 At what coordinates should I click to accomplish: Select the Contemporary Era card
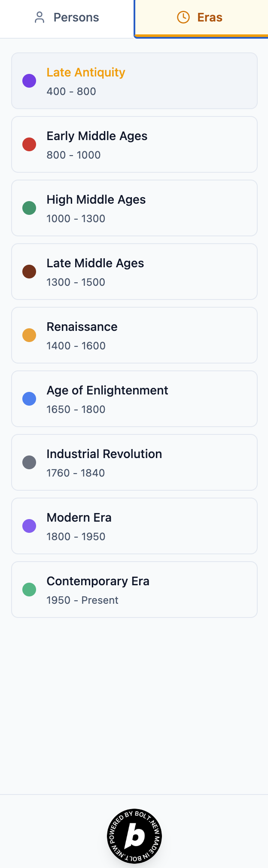(x=134, y=590)
